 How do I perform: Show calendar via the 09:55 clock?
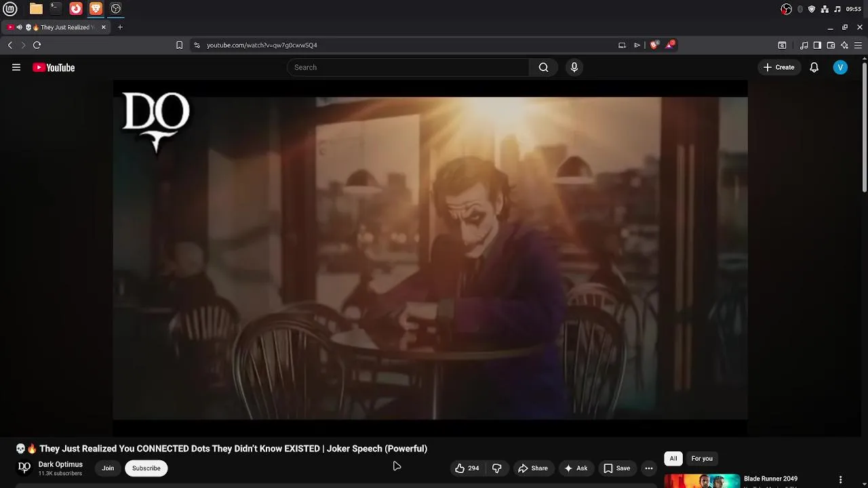point(854,9)
